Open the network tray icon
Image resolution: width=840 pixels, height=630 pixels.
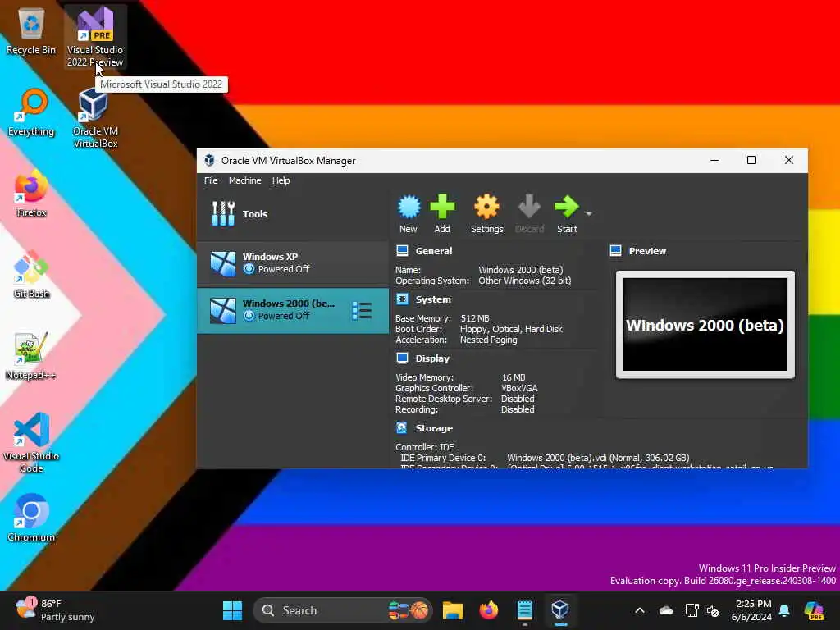click(x=692, y=610)
